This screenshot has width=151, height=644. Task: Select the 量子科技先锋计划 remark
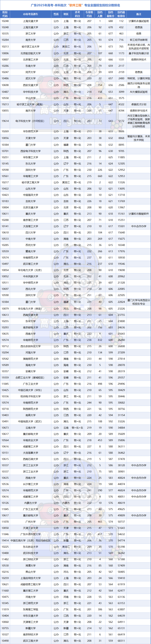[139, 53]
